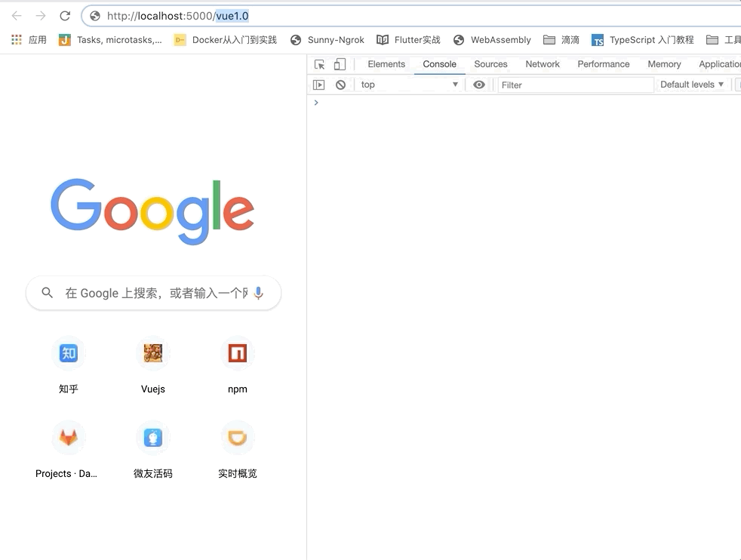This screenshot has width=741, height=560.
Task: Open the Docker从入门到实践 bookmark
Action: (226, 40)
